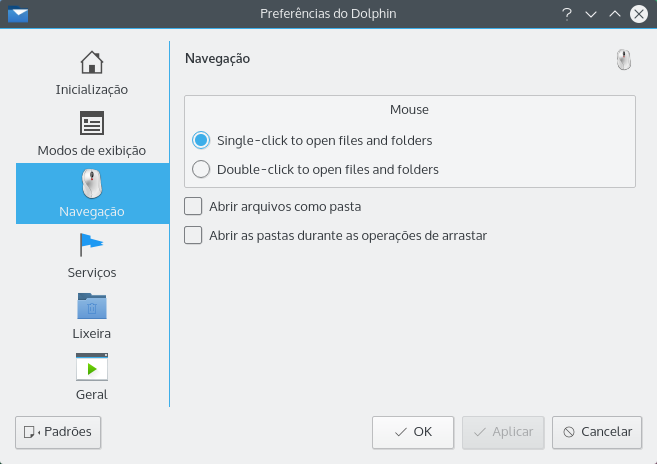This screenshot has height=464, width=657.
Task: Select Double-click to open files and folders
Action: pos(201,170)
